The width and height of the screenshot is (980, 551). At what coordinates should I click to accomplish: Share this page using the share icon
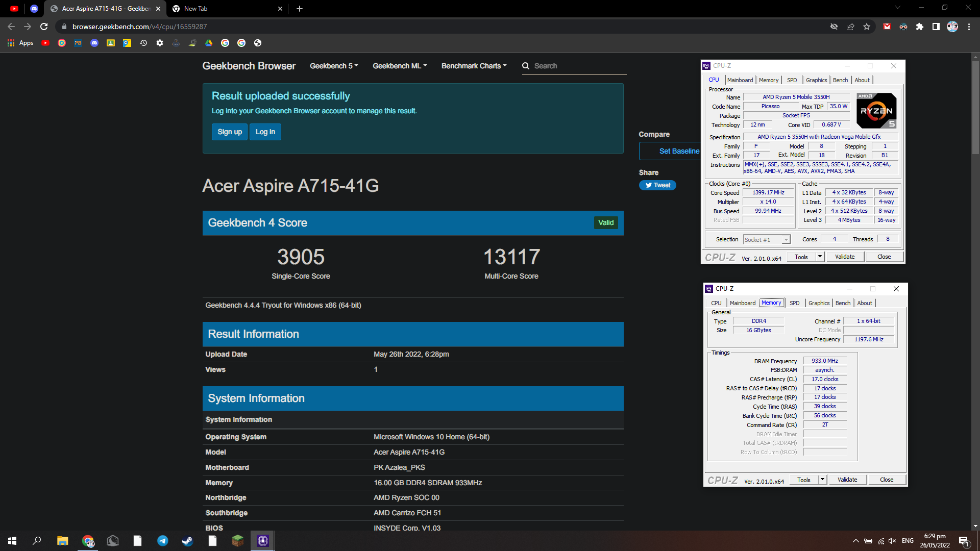(x=850, y=27)
